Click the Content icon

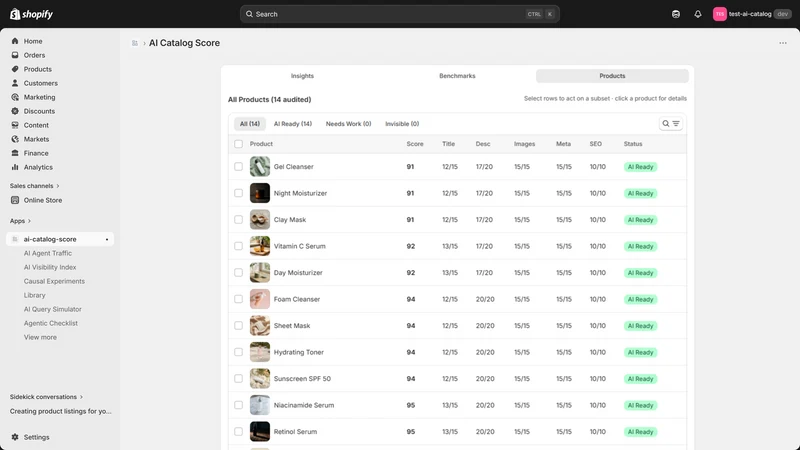click(15, 125)
